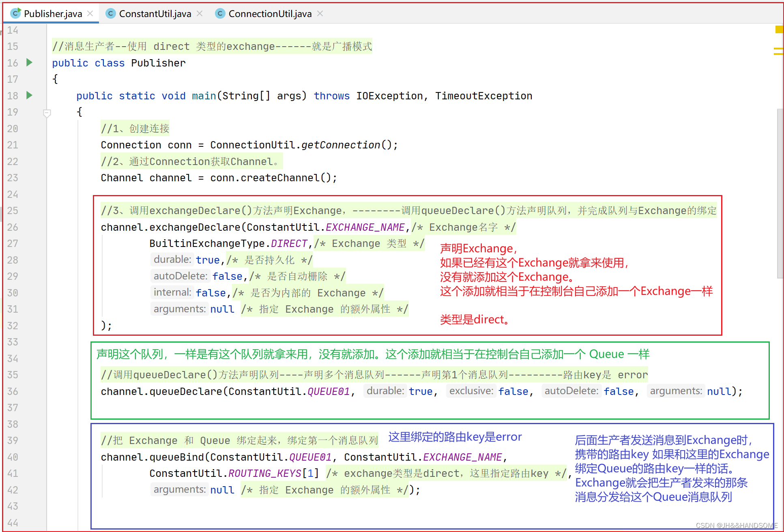This screenshot has width=784, height=532.
Task: Click the DIRECT exchange type constant
Action: [x=289, y=243]
